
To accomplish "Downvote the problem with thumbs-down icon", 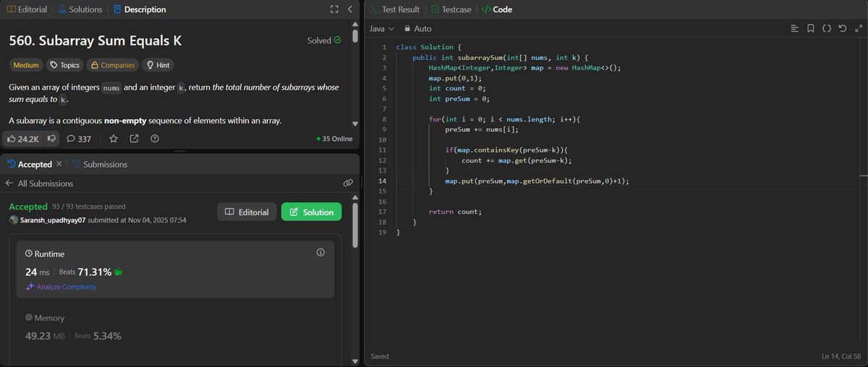I will pyautogui.click(x=51, y=139).
